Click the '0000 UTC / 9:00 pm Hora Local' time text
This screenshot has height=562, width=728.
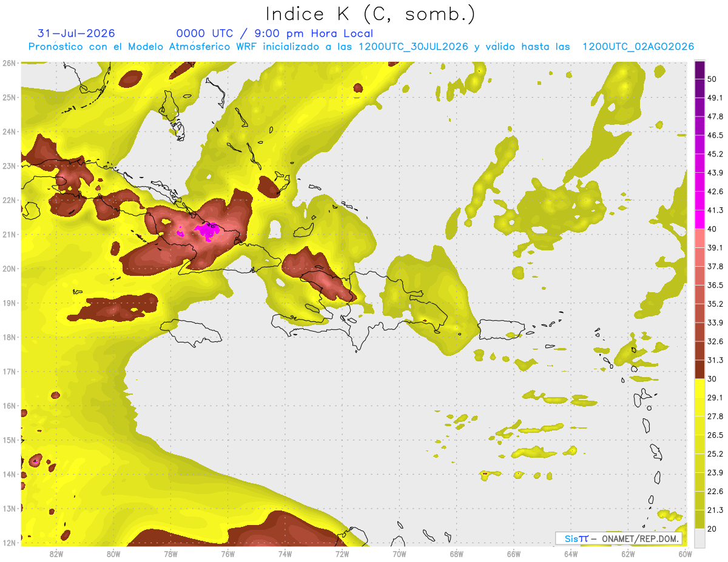pyautogui.click(x=275, y=33)
